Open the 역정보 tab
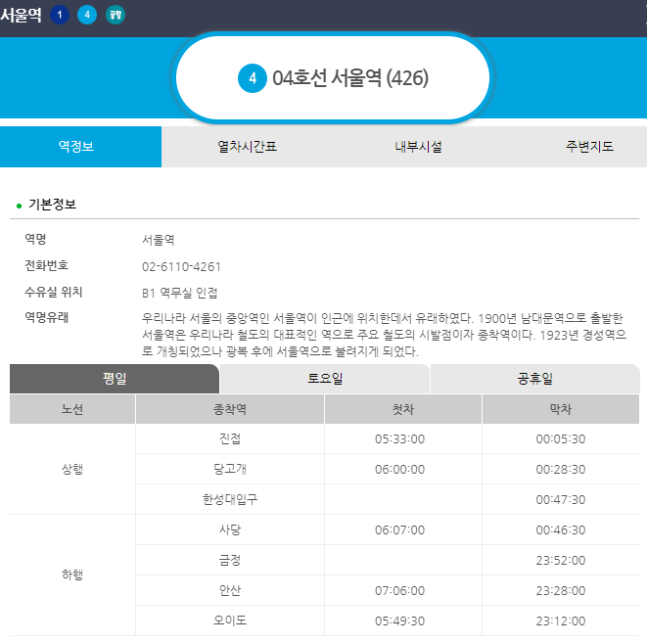The height and width of the screenshot is (644, 648). tap(80, 147)
